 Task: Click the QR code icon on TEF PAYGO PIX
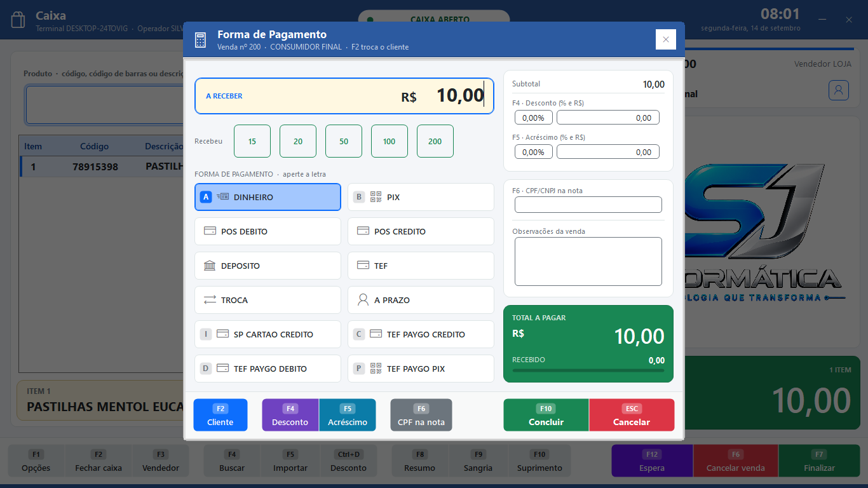pyautogui.click(x=376, y=369)
